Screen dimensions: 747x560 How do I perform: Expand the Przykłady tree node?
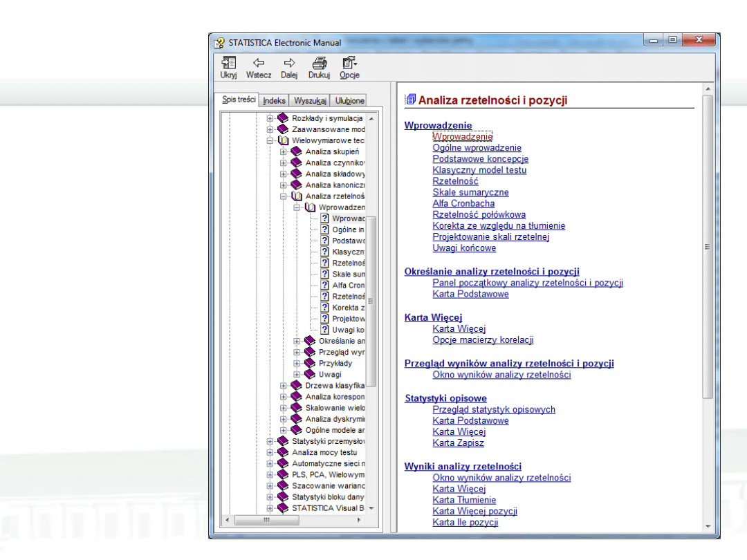[x=297, y=363]
